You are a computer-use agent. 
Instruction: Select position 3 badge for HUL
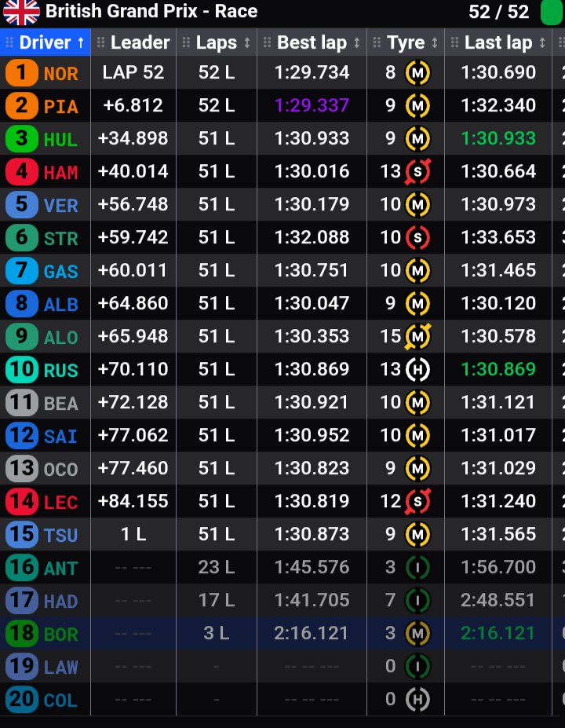[x=21, y=138]
